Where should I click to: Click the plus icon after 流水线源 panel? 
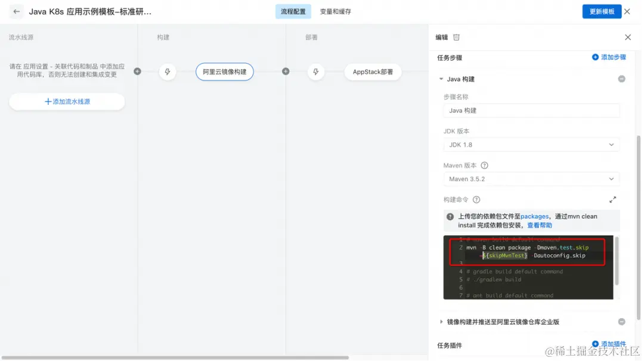[x=137, y=71]
